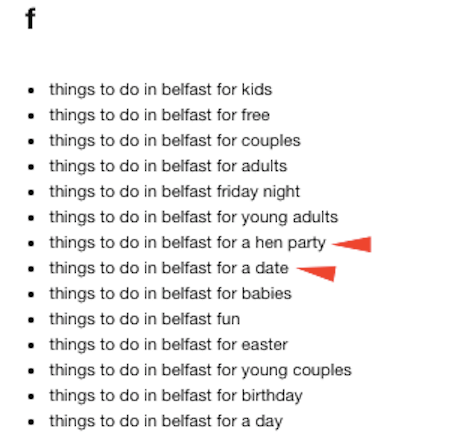Click the red arrow beside 'for a date'
Image resolution: width=458 pixels, height=444 pixels.
(316, 273)
